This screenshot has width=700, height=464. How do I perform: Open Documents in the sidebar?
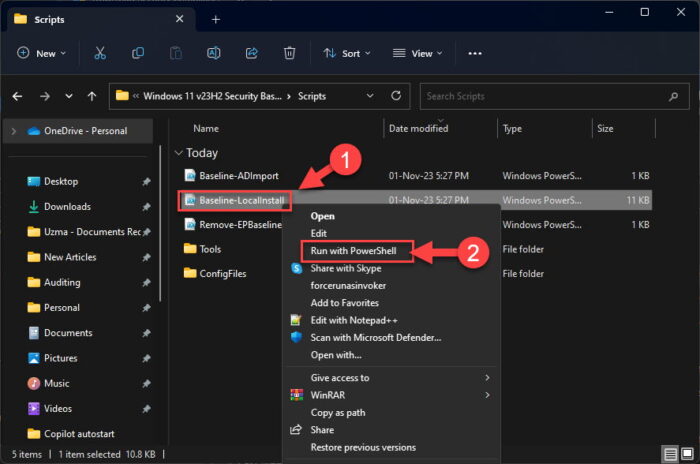point(68,333)
